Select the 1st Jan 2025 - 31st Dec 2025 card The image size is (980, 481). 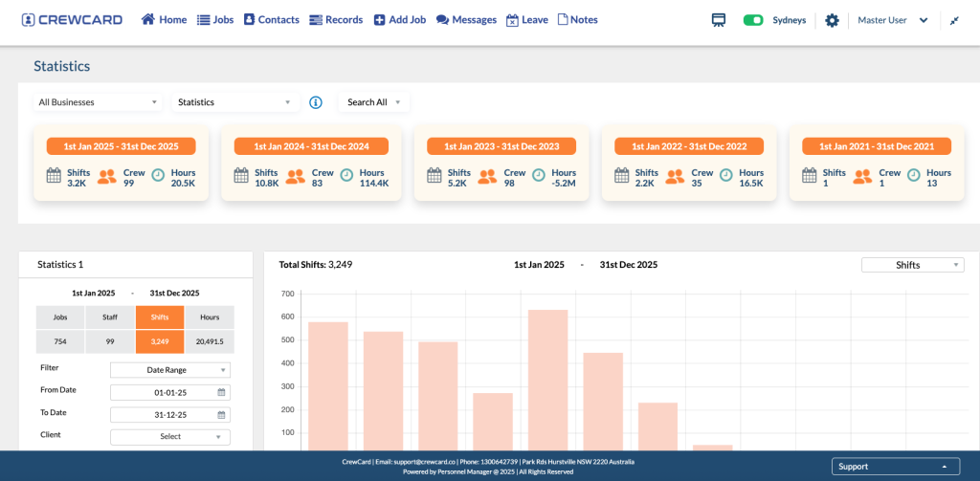[121, 163]
